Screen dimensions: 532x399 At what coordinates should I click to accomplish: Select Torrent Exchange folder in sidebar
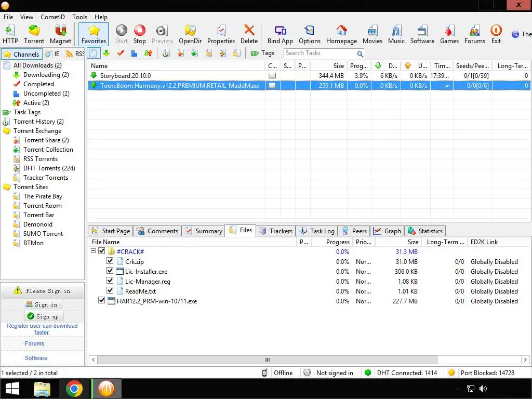(37, 131)
